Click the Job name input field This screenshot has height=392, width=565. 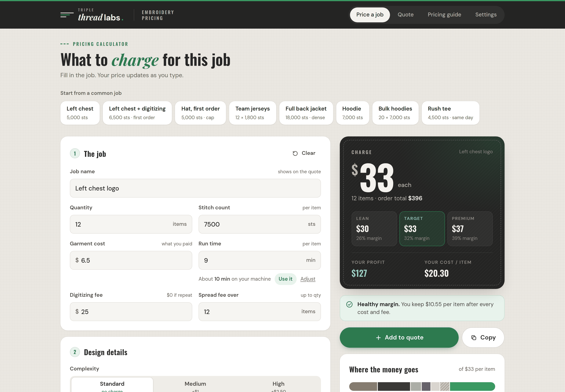195,188
